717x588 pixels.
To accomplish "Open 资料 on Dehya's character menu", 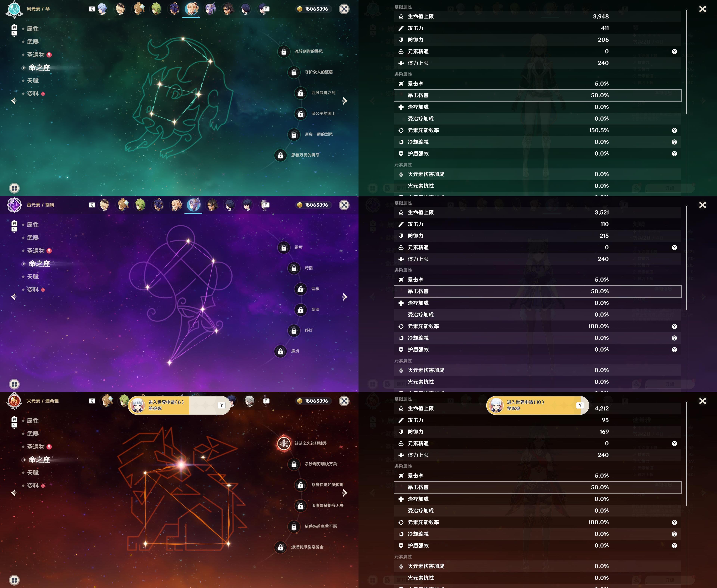I will coord(33,486).
